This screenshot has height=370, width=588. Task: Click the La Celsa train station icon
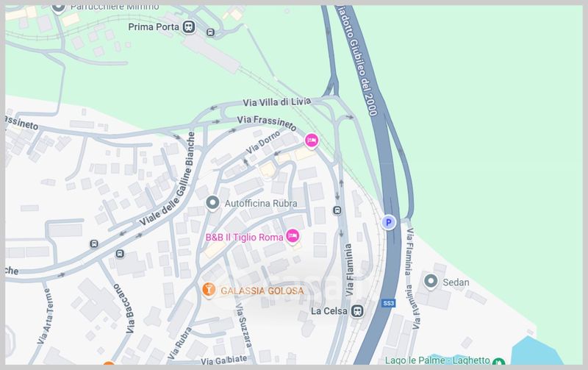(x=357, y=311)
